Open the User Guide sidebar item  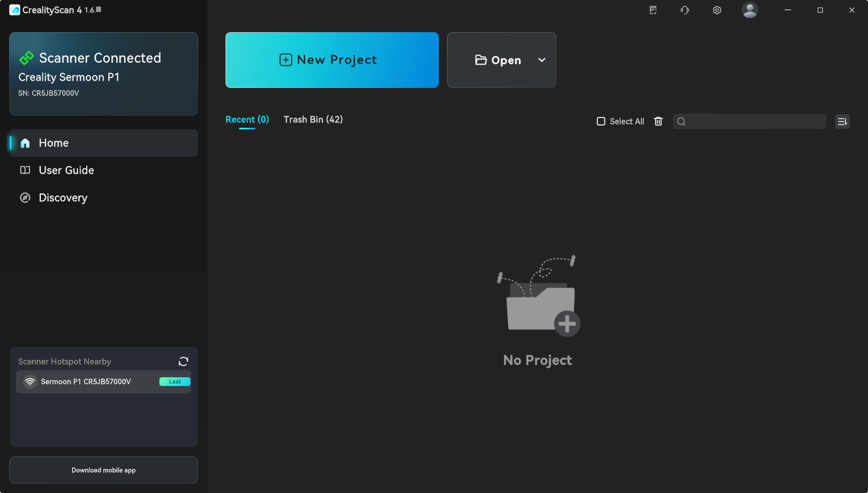tap(66, 170)
